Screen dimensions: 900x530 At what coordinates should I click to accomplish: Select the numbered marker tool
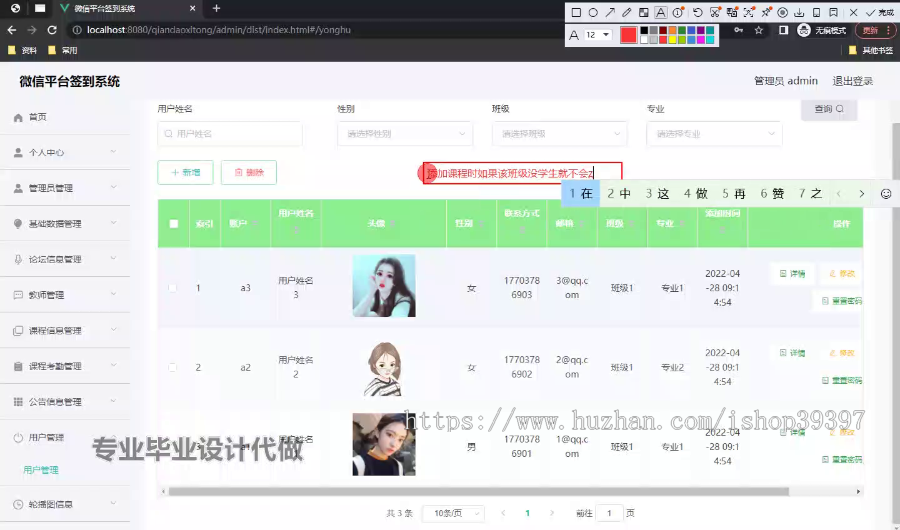[678, 12]
